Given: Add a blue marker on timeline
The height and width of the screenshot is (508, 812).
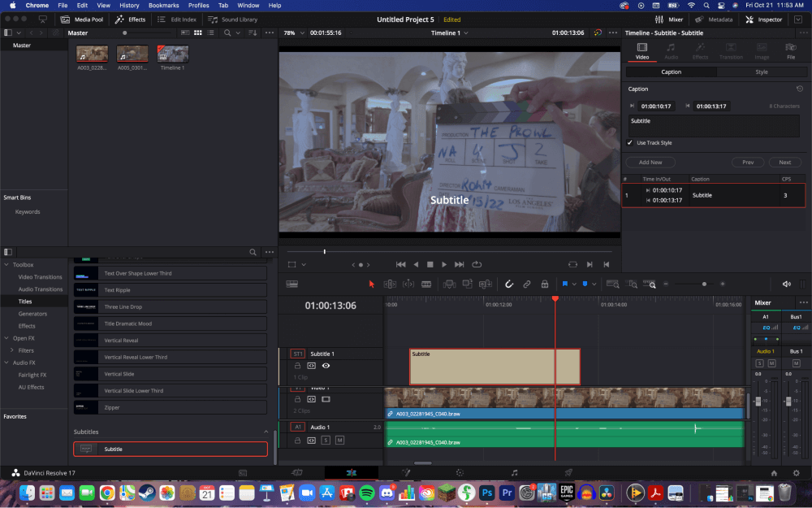Looking at the screenshot, I should [585, 284].
